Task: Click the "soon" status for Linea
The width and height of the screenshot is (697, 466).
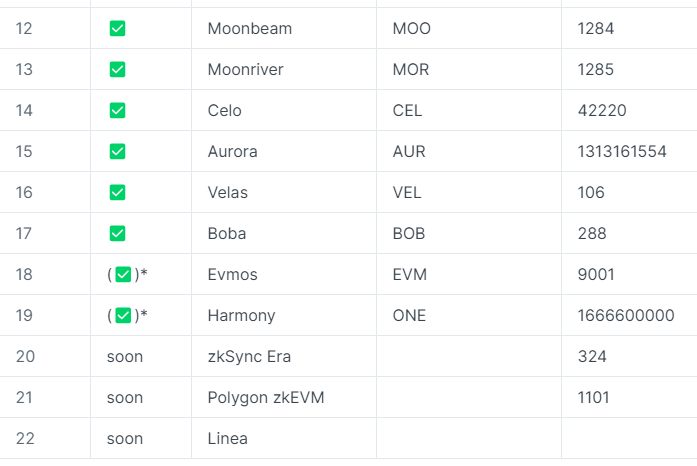Action: (125, 438)
